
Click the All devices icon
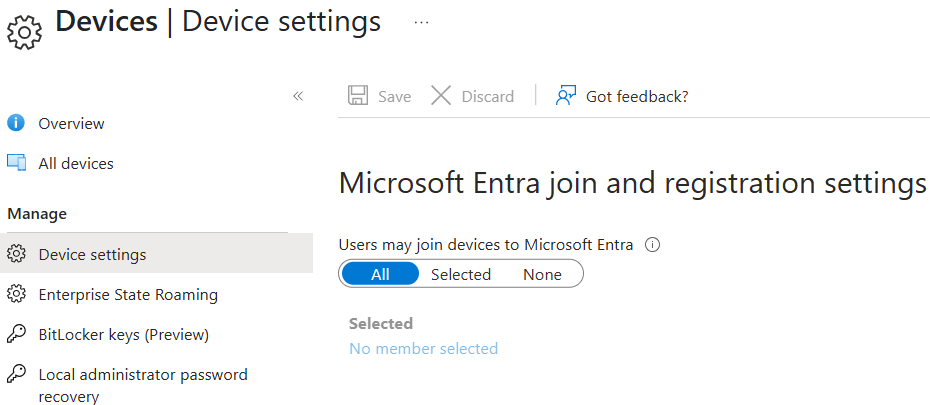[x=17, y=163]
